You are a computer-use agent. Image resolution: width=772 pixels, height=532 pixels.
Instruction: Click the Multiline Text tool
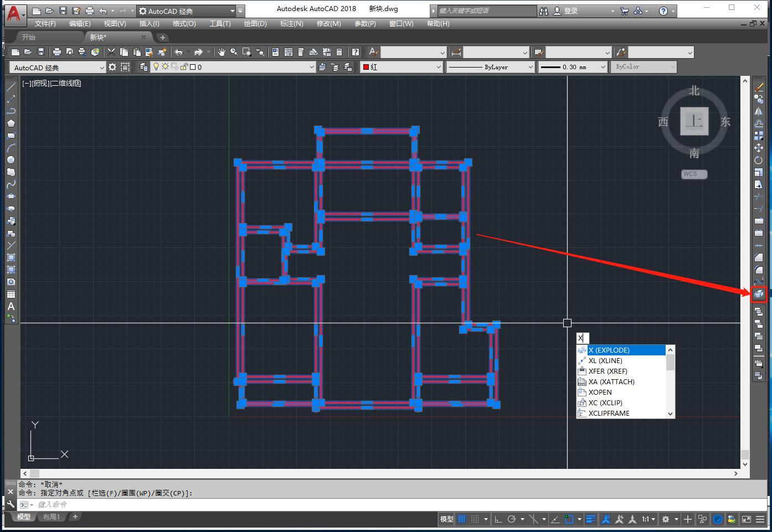tap(11, 306)
